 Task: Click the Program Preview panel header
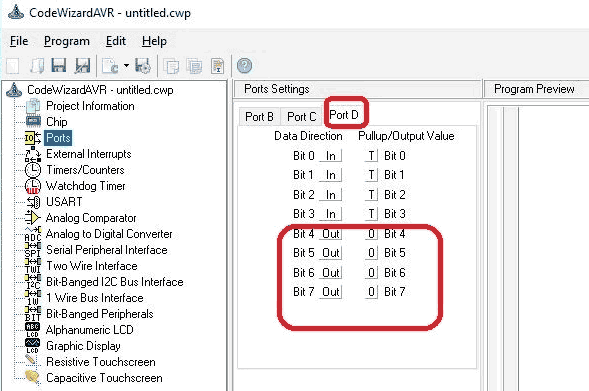pyautogui.click(x=536, y=89)
